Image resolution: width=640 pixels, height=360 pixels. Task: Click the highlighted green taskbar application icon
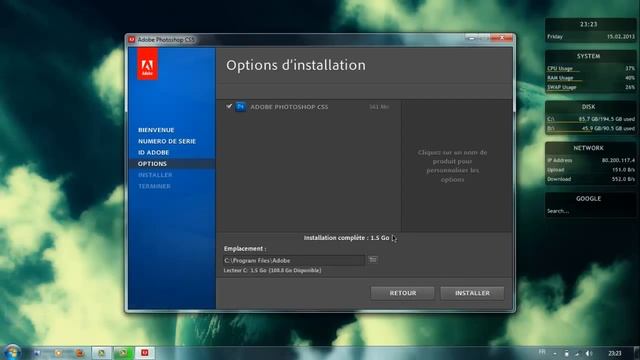pyautogui.click(x=123, y=352)
